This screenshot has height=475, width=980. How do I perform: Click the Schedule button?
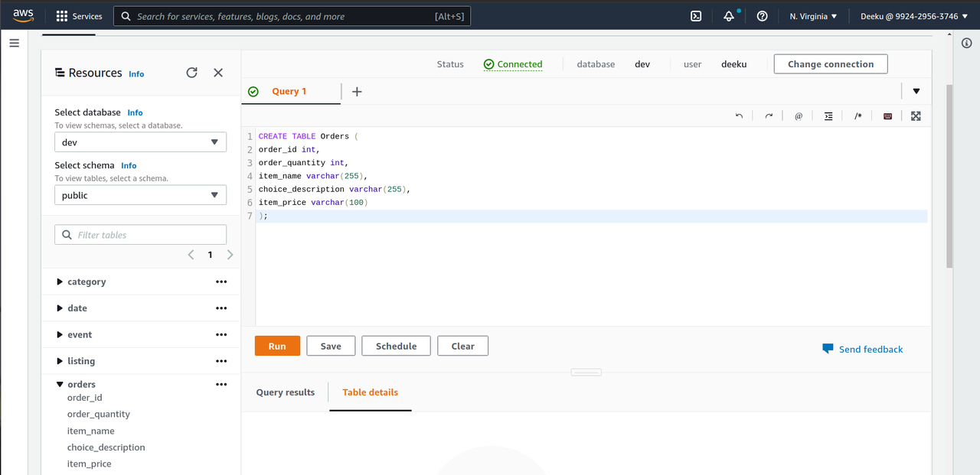[396, 346]
